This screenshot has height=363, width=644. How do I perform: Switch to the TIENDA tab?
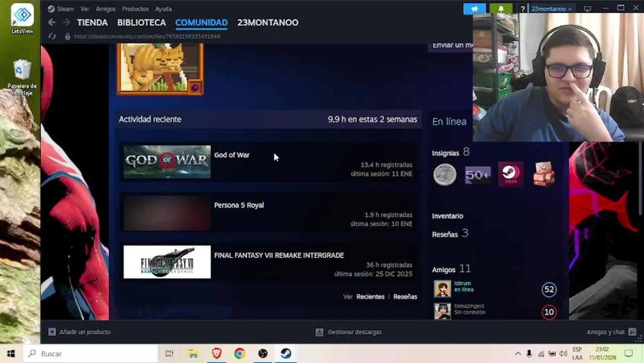(x=92, y=22)
